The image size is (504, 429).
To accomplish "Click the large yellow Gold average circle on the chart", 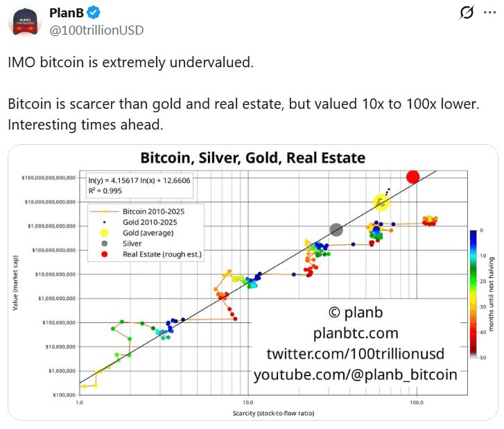I will [x=381, y=202].
